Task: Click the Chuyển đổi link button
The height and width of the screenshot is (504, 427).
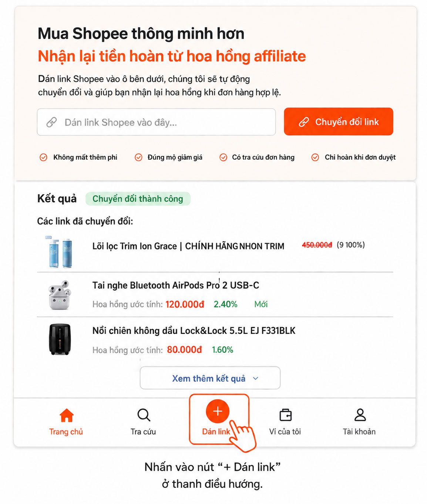Action: tap(339, 122)
